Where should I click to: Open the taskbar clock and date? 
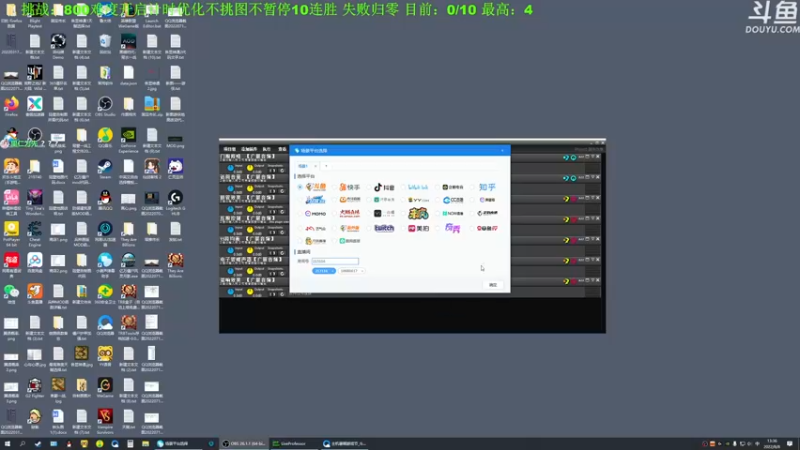(772, 444)
